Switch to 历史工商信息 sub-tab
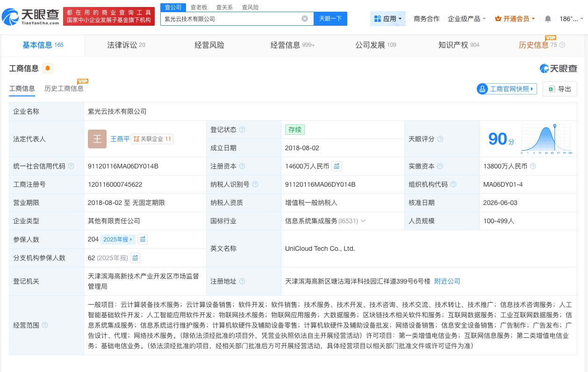 tap(64, 88)
